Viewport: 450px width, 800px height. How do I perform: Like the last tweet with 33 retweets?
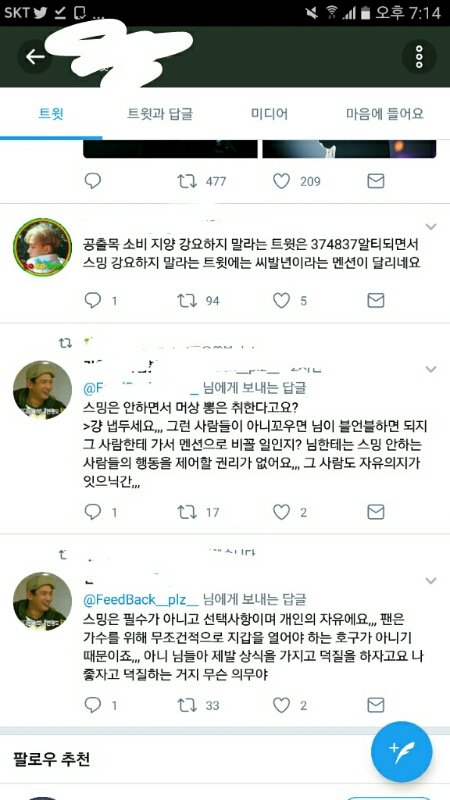tap(281, 705)
